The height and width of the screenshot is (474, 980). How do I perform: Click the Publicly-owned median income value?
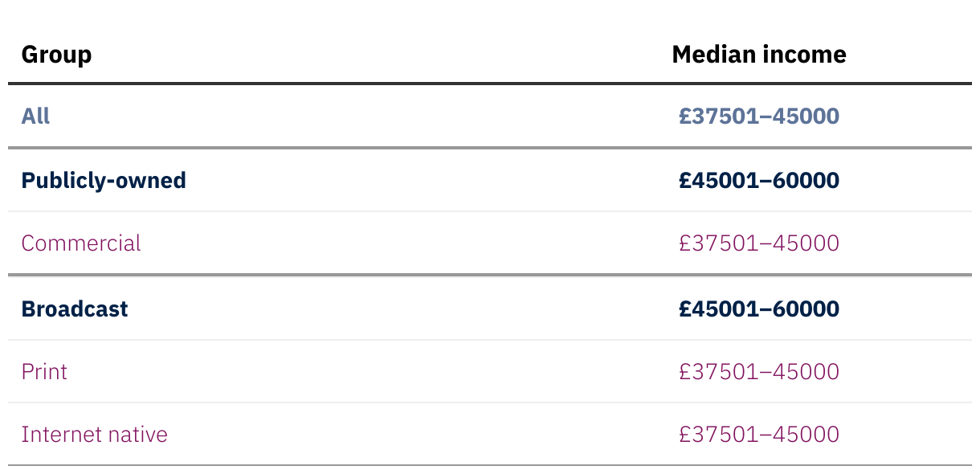[x=758, y=180]
